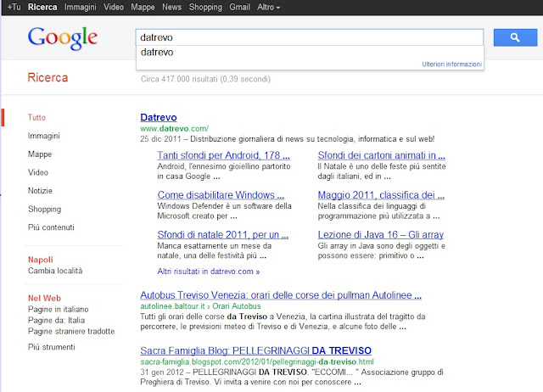Image resolution: width=543 pixels, height=392 pixels.
Task: Open Sacra Famiglia Blog result
Action: (256, 350)
